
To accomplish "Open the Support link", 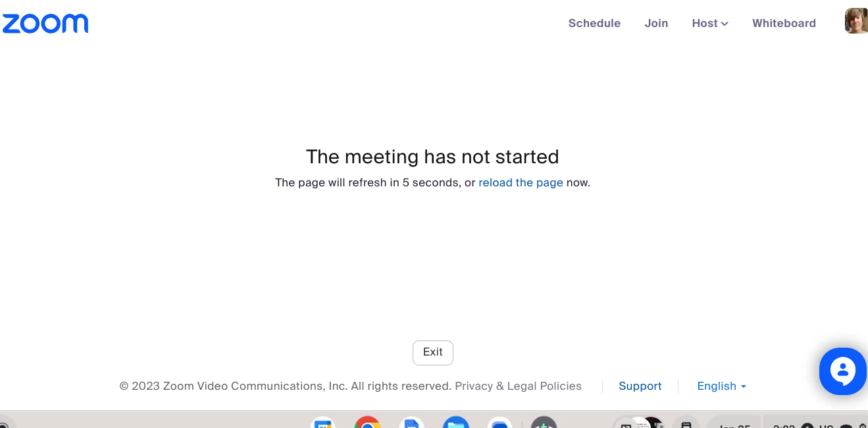I will click(640, 386).
